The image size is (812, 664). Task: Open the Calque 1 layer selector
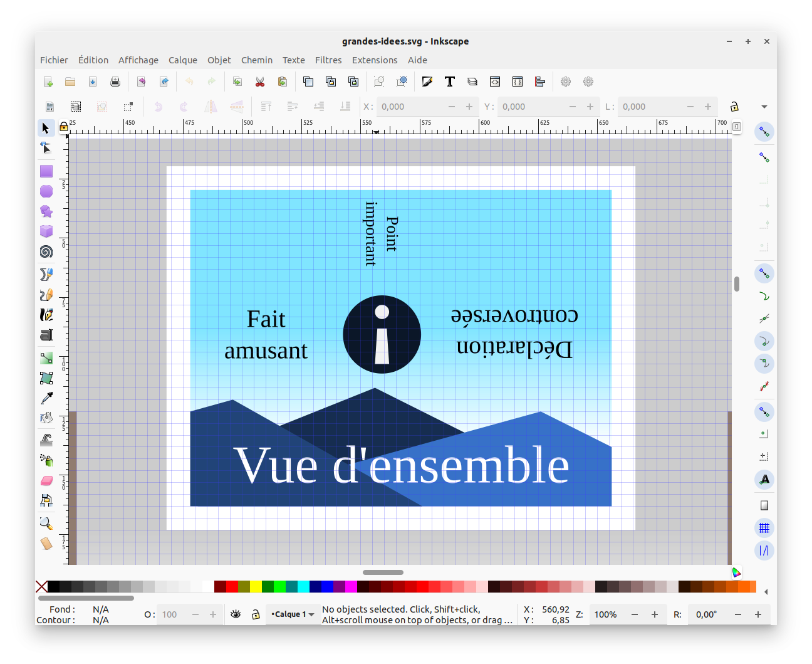pyautogui.click(x=293, y=614)
